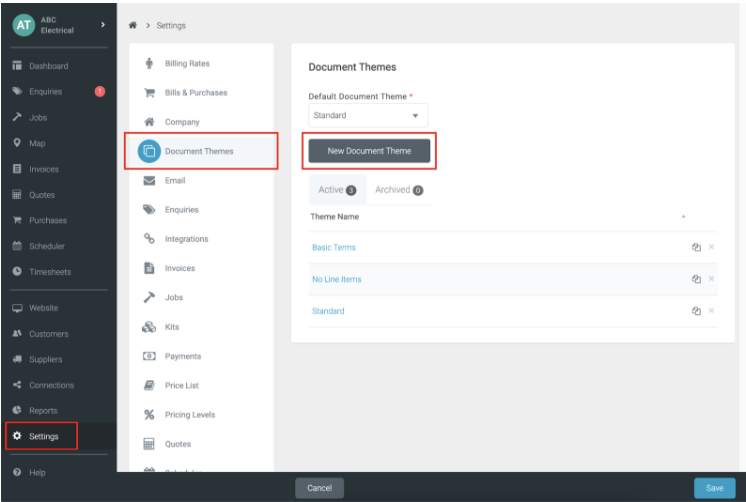Switch to the Active tab
Viewport: 746px width, 502px height.
(337, 190)
